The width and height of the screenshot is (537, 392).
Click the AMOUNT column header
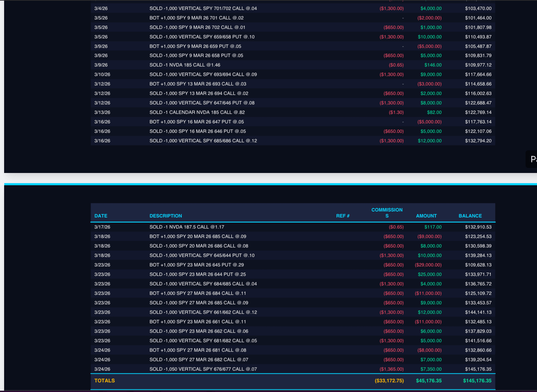pyautogui.click(x=426, y=216)
